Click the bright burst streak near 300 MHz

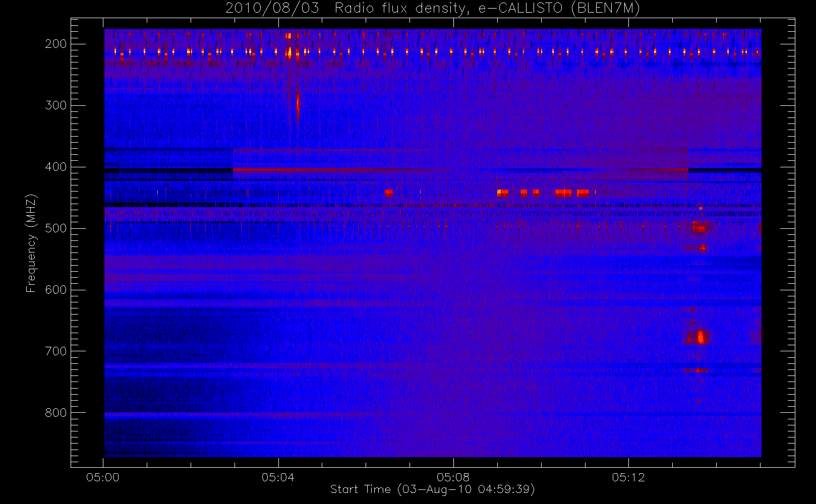[298, 107]
